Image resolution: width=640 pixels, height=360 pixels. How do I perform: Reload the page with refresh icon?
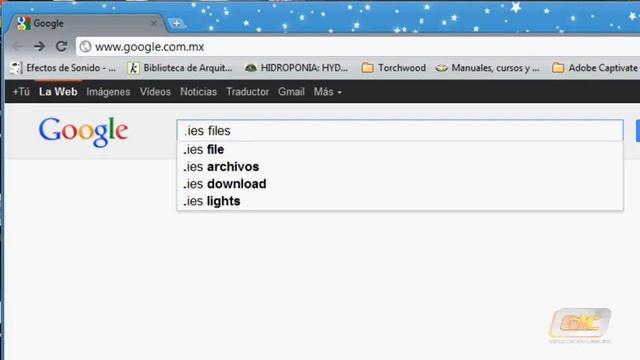(61, 47)
